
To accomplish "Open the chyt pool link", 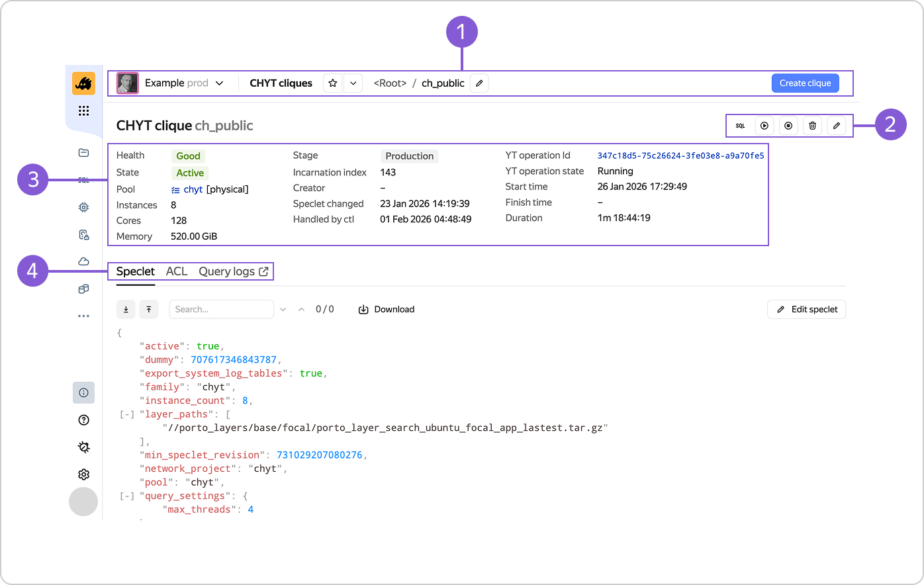I will [193, 189].
